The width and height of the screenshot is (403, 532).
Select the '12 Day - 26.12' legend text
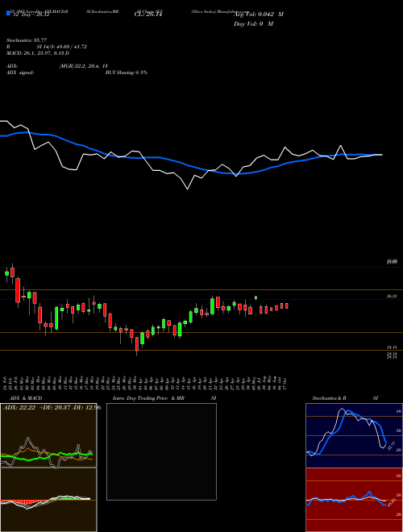click(30, 15)
